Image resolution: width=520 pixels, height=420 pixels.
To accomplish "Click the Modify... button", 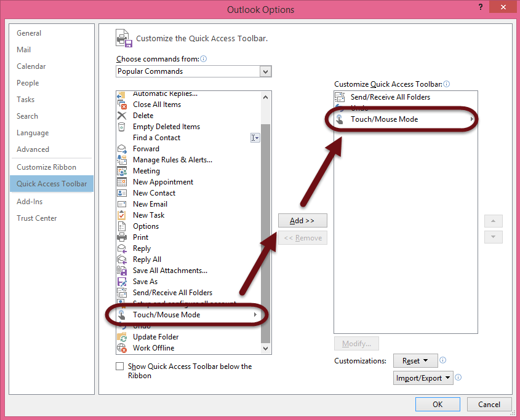I will tap(356, 343).
